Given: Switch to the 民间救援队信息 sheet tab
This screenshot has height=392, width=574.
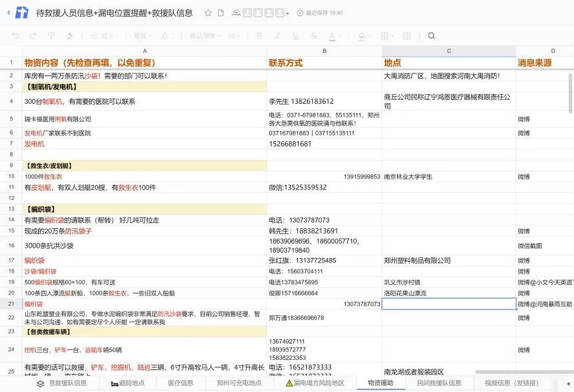Looking at the screenshot, I should click(439, 383).
